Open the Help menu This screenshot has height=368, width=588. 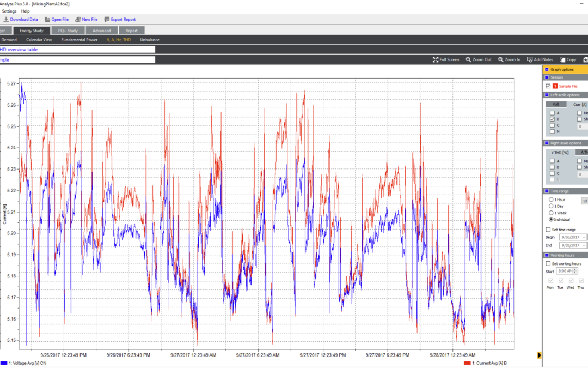pyautogui.click(x=26, y=11)
